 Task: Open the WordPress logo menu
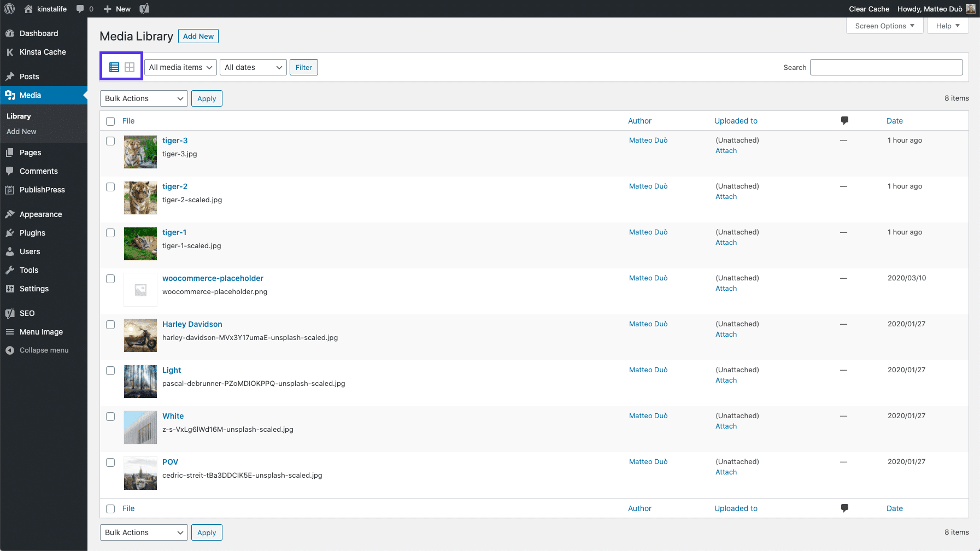coord(9,9)
